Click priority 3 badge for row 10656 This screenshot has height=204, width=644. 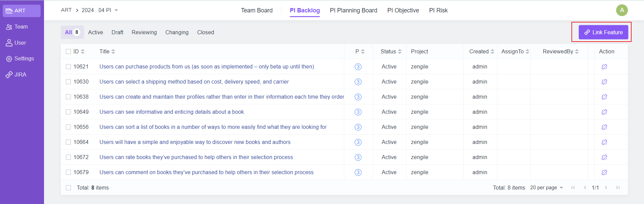[358, 127]
